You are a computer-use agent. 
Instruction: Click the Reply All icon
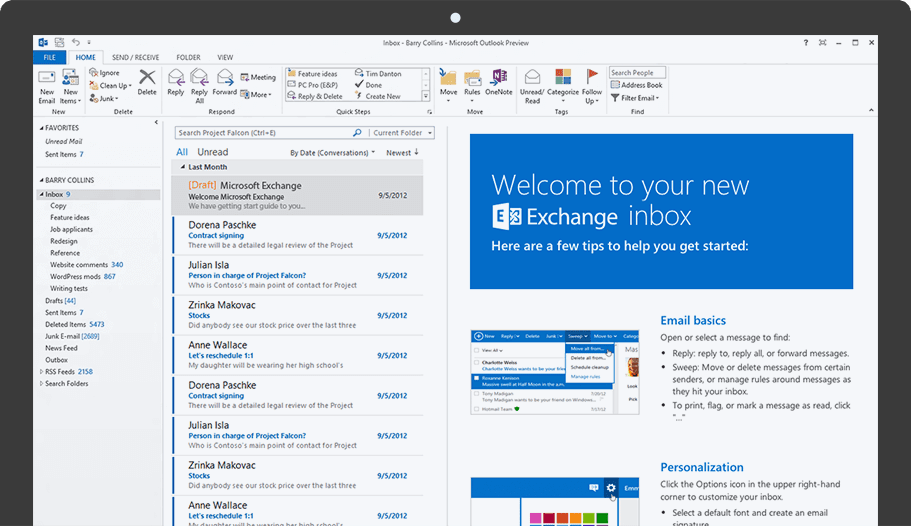[199, 80]
